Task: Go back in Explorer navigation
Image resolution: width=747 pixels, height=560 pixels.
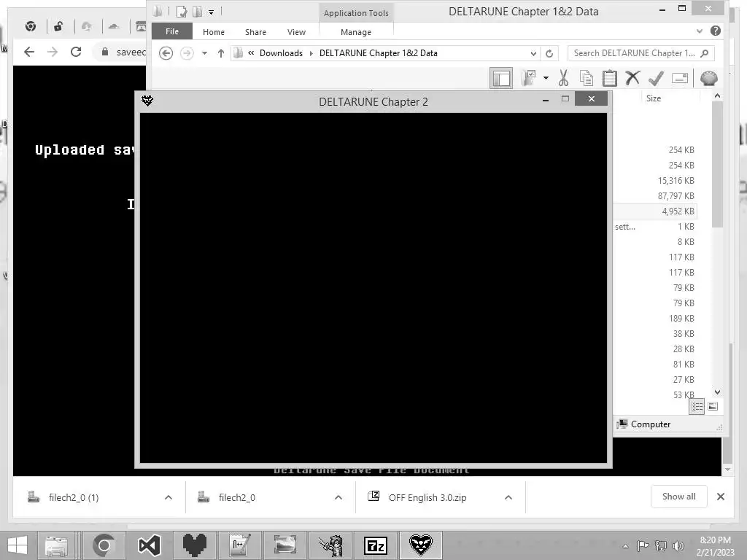Action: [166, 52]
